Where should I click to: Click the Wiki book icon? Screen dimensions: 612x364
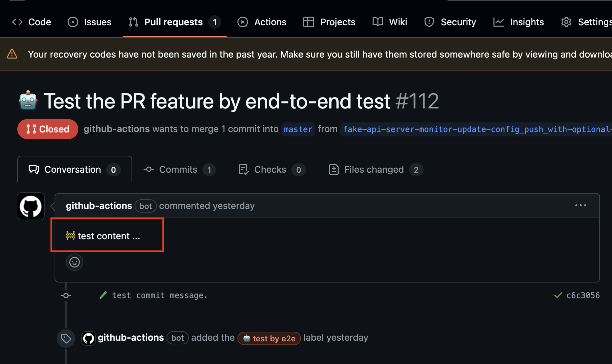pos(378,22)
